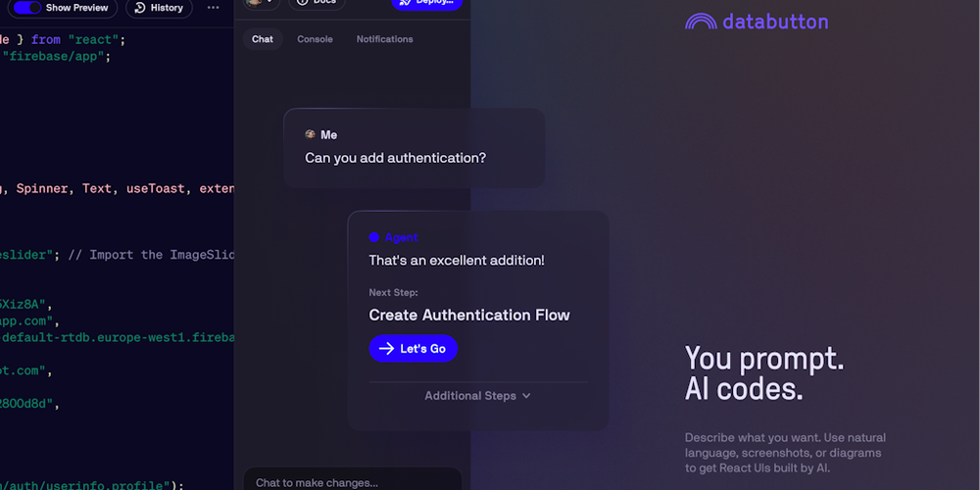Image resolution: width=980 pixels, height=490 pixels.
Task: Click the blue Deploy button
Action: click(427, 3)
